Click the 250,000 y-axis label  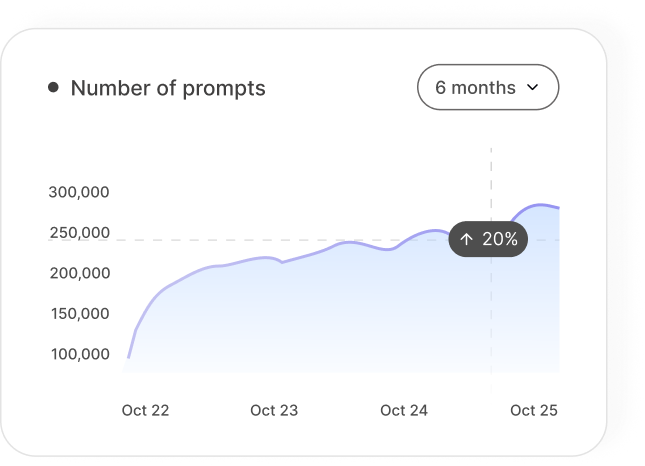(x=80, y=233)
